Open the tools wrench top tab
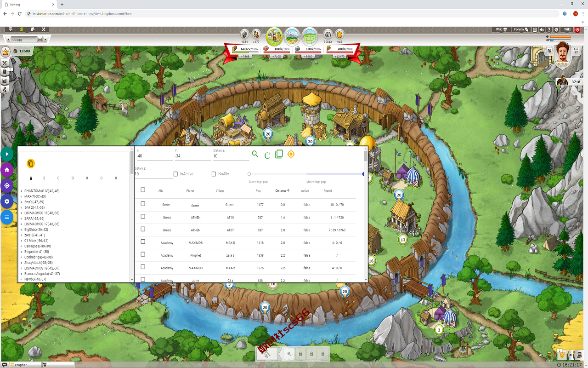Image resolution: width=588 pixels, height=368 pixels. click(44, 29)
